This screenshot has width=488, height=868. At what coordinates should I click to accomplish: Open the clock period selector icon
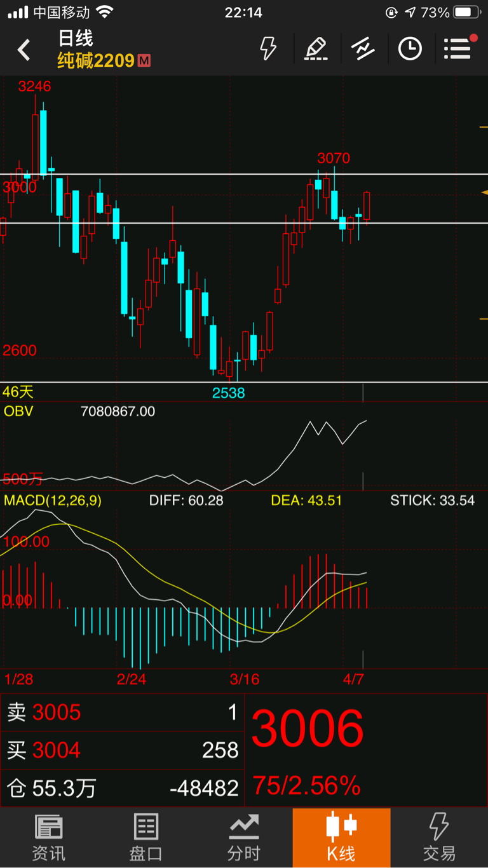(x=410, y=48)
